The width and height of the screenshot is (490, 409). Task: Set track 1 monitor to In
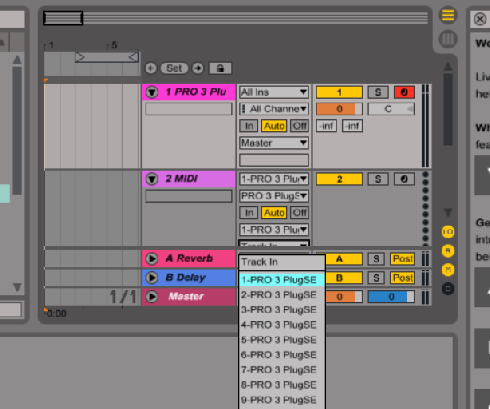(249, 126)
